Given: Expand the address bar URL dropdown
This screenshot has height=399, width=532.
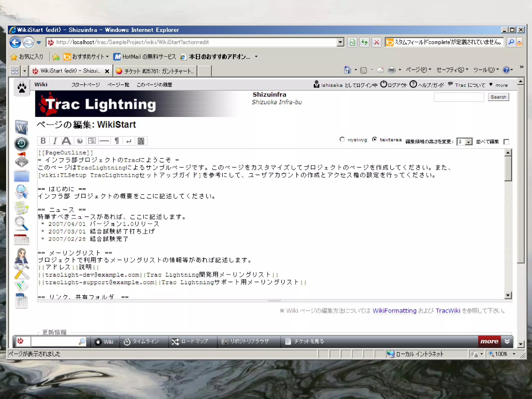Looking at the screenshot, I should 340,42.
